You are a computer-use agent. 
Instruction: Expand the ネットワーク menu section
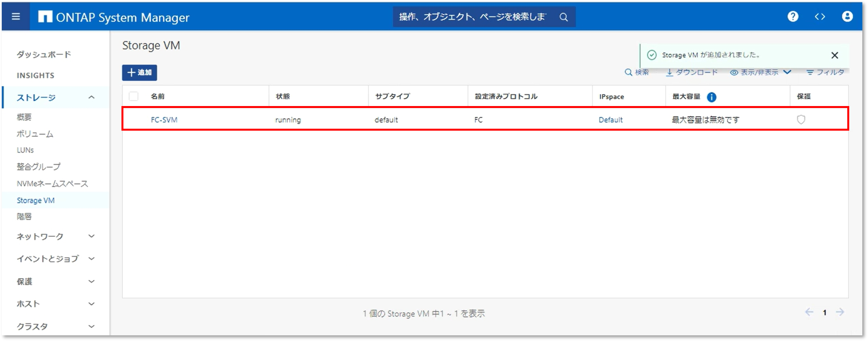coord(91,236)
